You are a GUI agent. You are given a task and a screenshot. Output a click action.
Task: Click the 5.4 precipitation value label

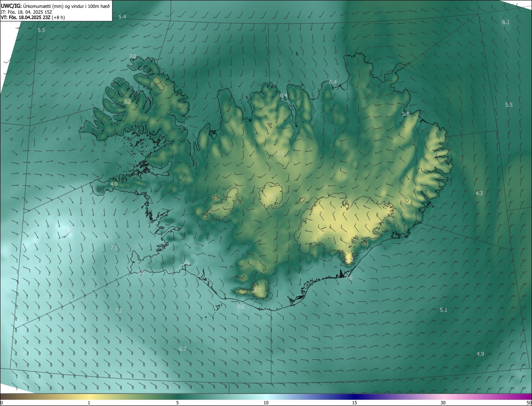point(122,17)
